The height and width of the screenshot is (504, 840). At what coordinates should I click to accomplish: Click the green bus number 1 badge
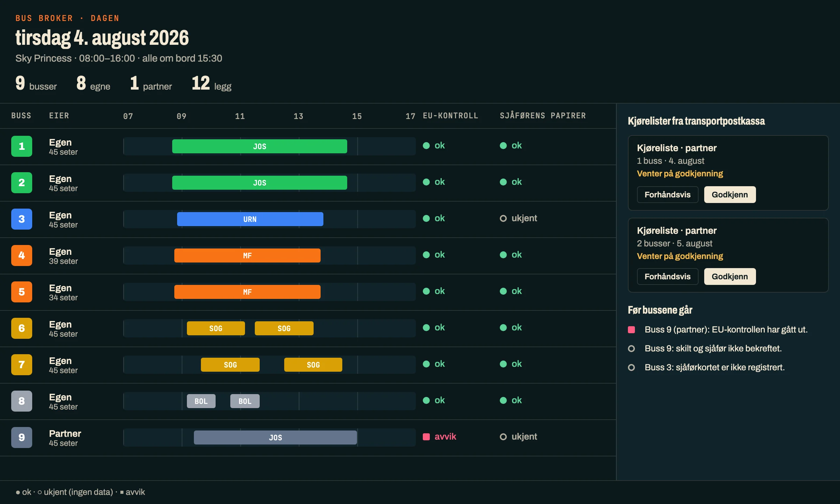[x=22, y=146]
